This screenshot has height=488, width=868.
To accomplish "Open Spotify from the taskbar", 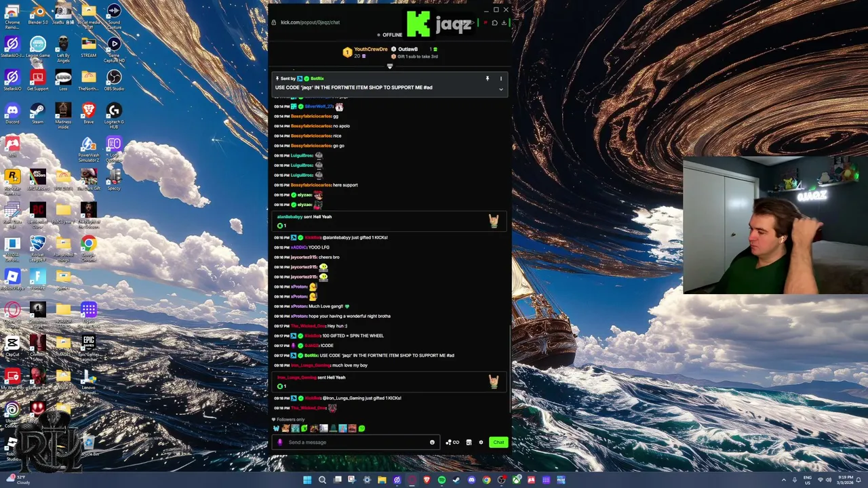I will coord(441,480).
